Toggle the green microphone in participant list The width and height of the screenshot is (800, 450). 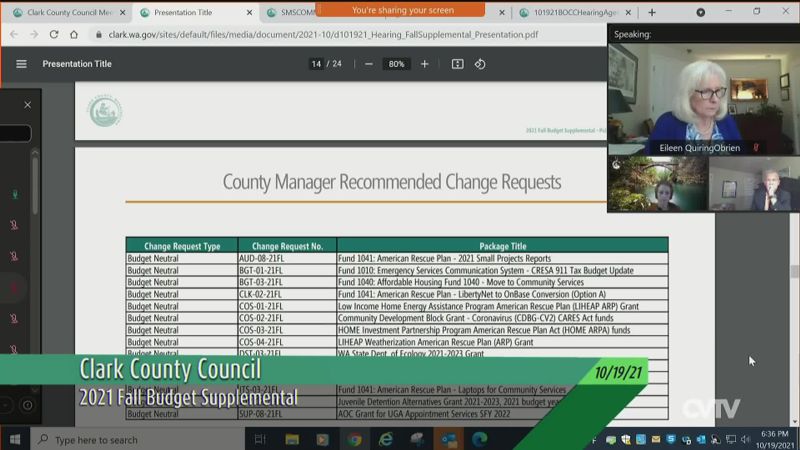tap(14, 195)
